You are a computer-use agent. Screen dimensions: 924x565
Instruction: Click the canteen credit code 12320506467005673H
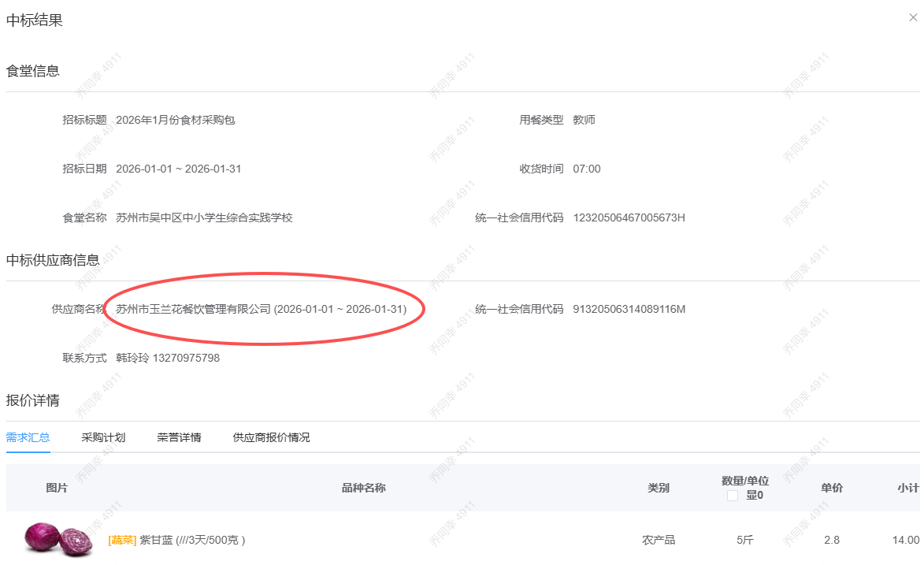pos(629,217)
